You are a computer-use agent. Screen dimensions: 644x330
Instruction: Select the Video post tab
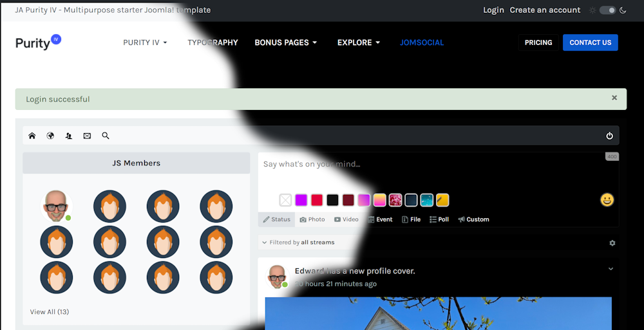(346, 219)
